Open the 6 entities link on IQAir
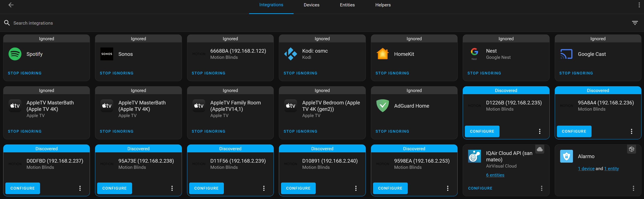The width and height of the screenshot is (644, 199). tap(495, 175)
